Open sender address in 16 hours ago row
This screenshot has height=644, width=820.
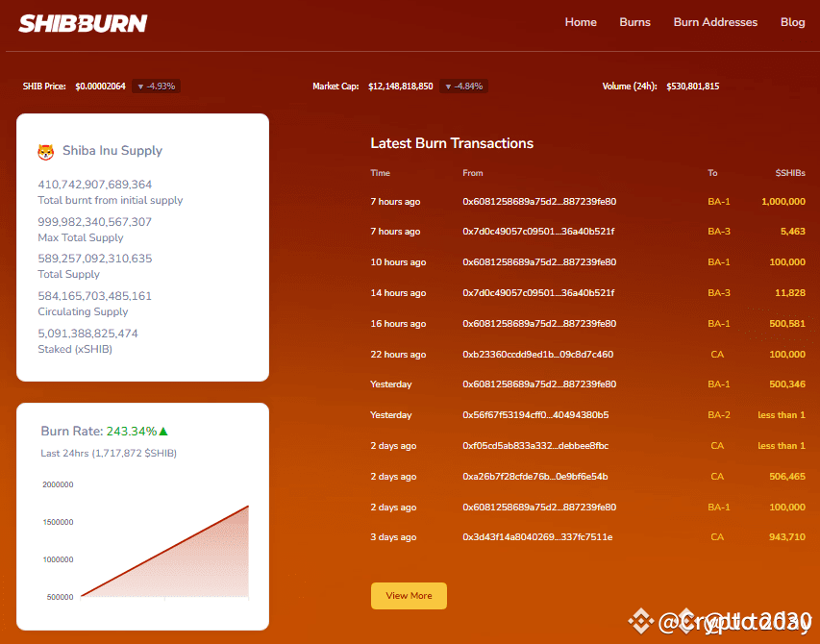coord(539,324)
